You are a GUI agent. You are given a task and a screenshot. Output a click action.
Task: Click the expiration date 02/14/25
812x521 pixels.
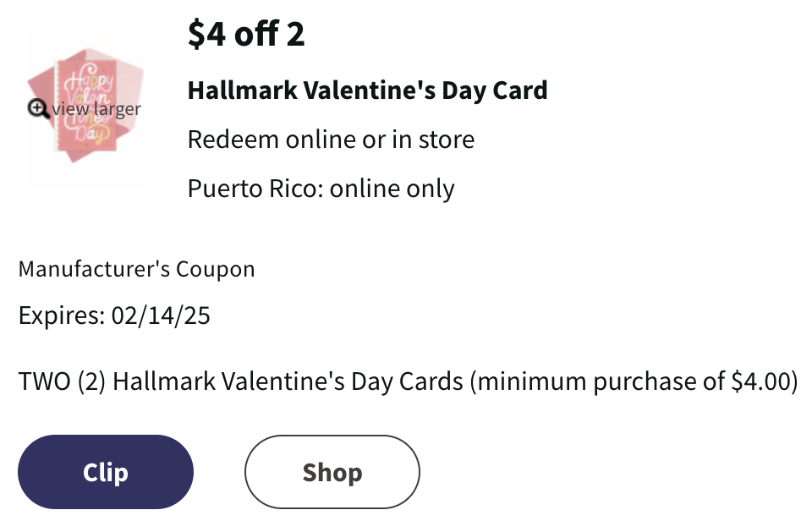coord(161,316)
